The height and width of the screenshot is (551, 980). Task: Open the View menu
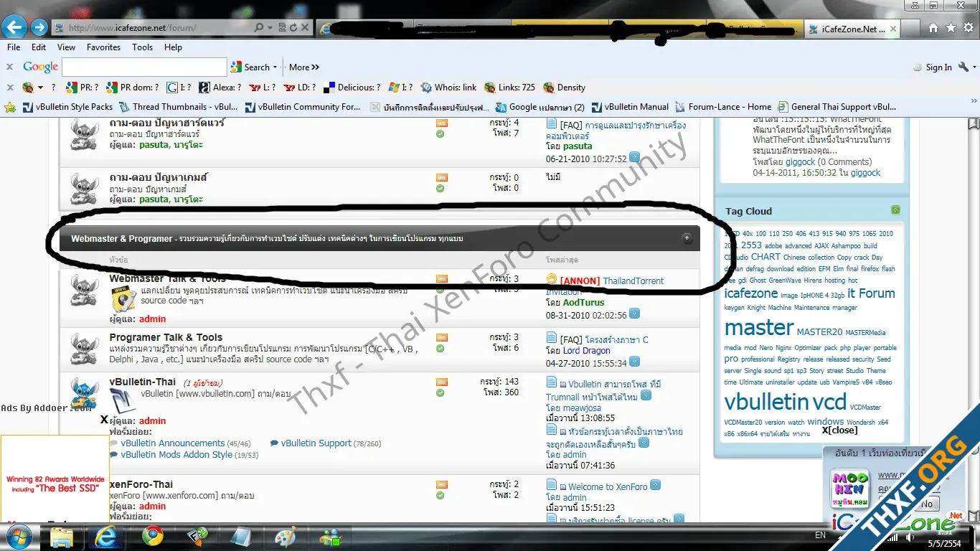pos(66,47)
